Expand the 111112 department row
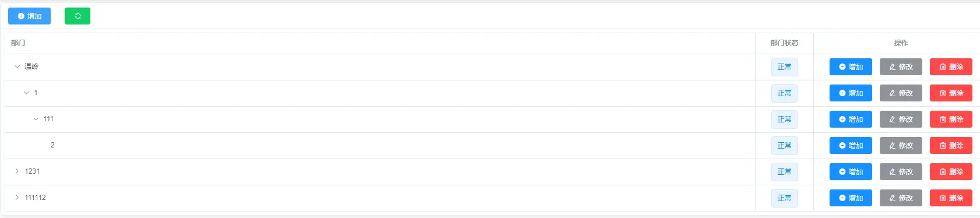The image size is (980, 218). pyautogui.click(x=17, y=198)
